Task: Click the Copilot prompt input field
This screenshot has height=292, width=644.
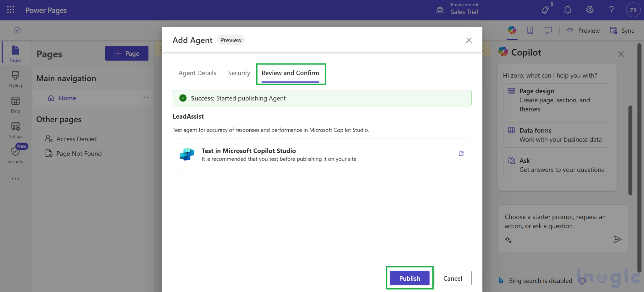Action: (x=555, y=222)
